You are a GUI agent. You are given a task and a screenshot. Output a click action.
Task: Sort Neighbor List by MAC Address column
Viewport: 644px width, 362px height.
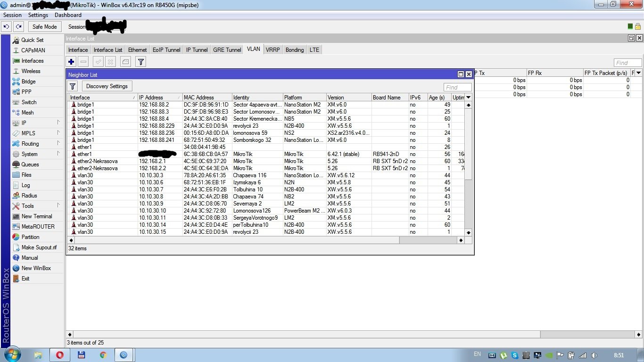[207, 98]
